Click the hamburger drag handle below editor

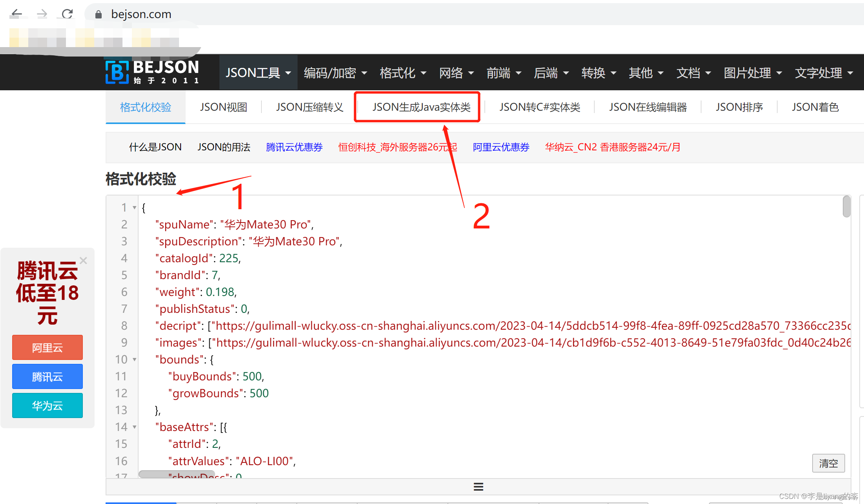point(478,487)
